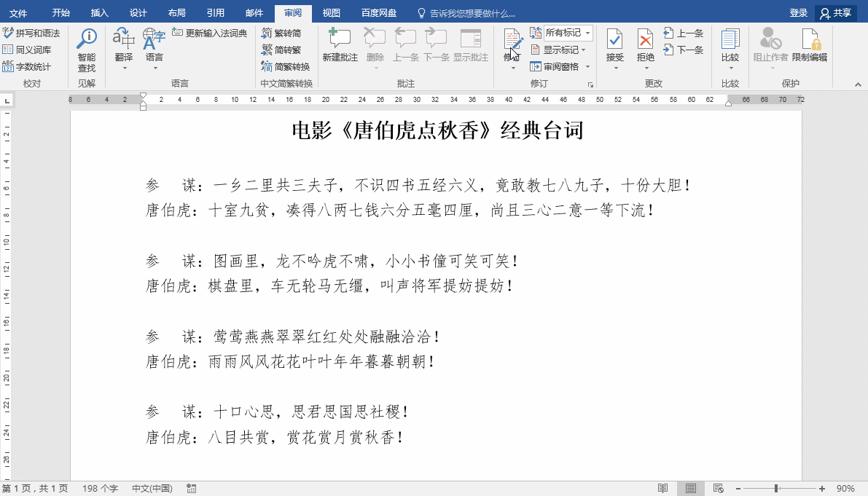Switch to read mode view in status bar

tap(662, 488)
